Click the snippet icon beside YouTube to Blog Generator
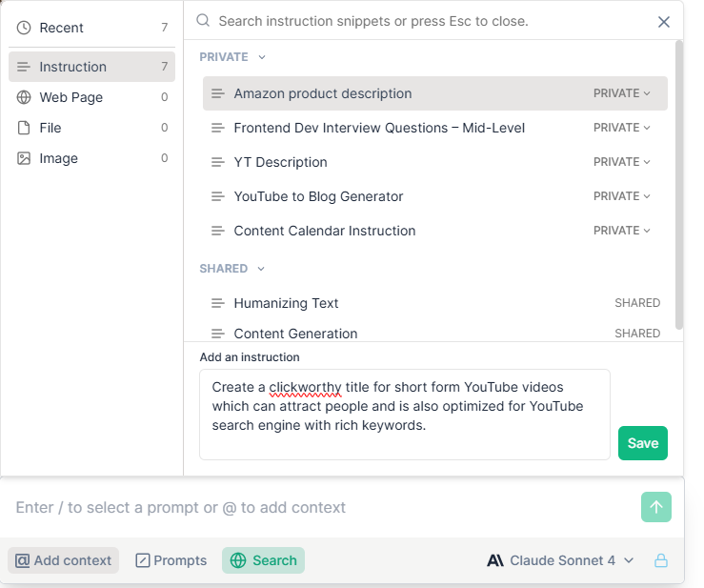 click(x=218, y=196)
